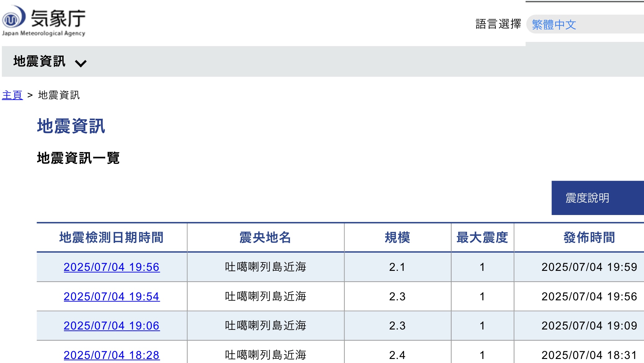Click the 規模 column header

[x=397, y=238]
